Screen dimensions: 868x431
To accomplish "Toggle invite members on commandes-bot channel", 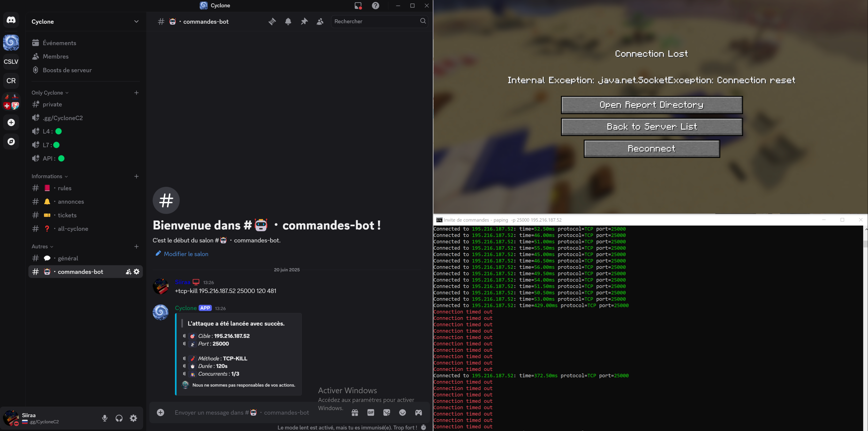I will 128,272.
